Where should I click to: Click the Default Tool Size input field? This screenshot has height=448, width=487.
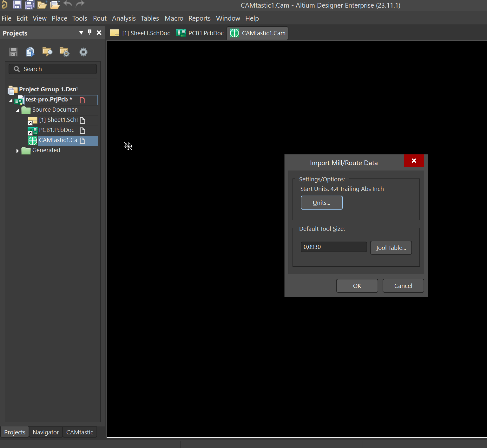click(x=333, y=247)
